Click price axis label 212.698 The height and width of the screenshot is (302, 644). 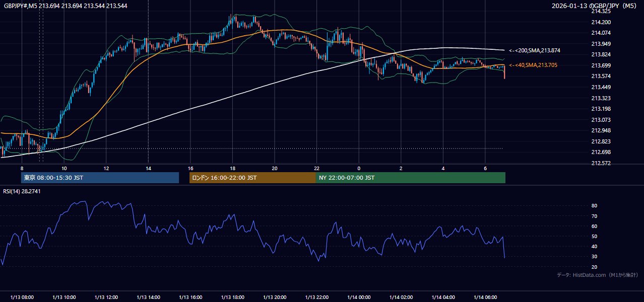coord(601,152)
